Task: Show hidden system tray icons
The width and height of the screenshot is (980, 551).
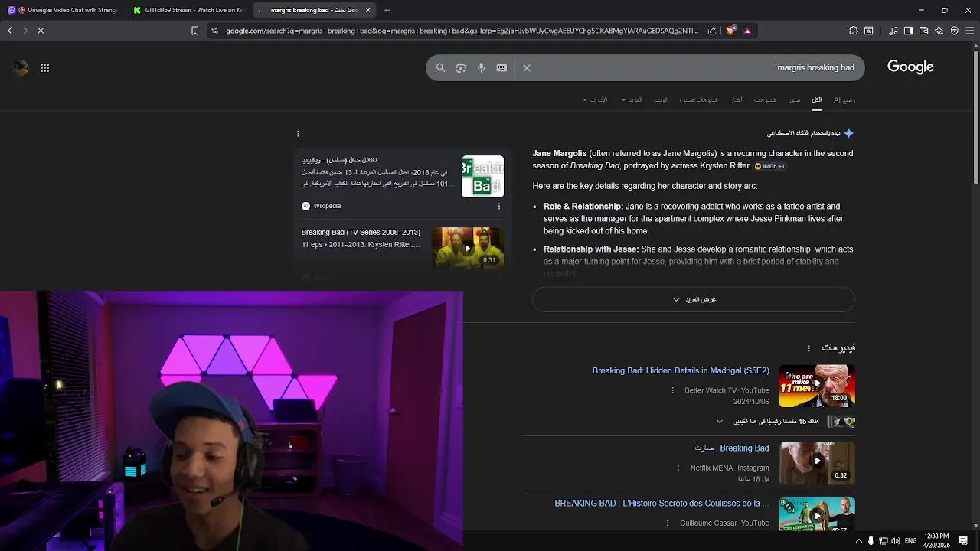Action: (x=858, y=541)
